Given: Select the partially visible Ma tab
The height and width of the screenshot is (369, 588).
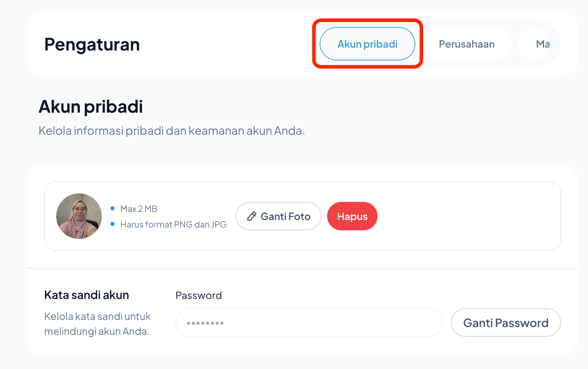Looking at the screenshot, I should [x=542, y=44].
